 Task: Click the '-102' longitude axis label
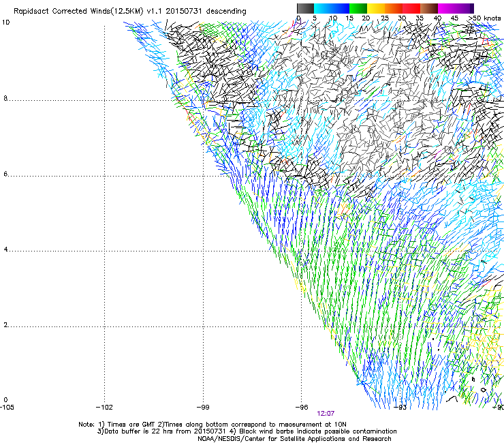[104, 408]
